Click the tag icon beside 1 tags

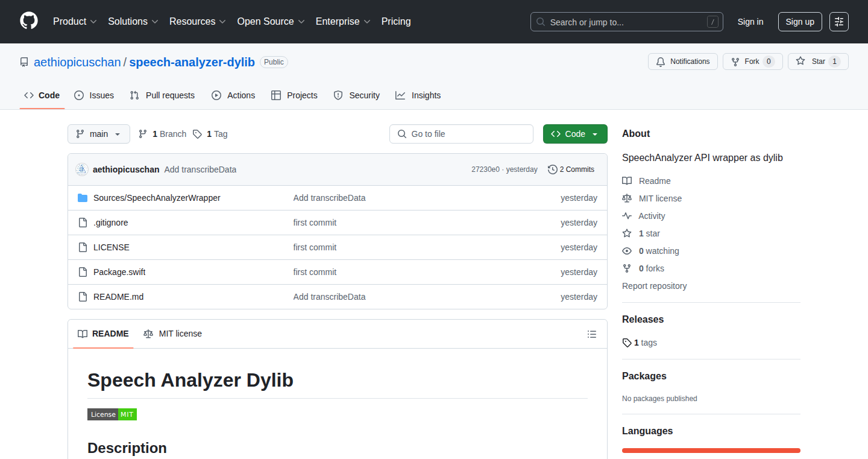pyautogui.click(x=627, y=343)
